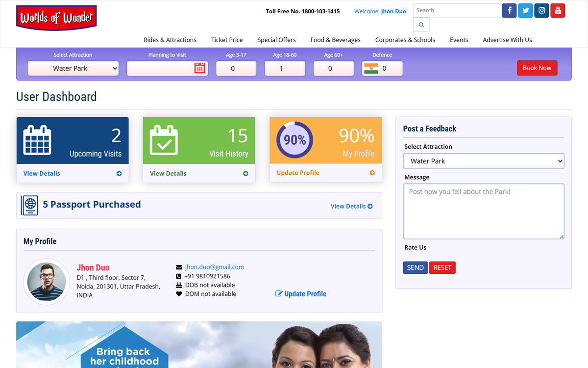Open Events menu
The width and height of the screenshot is (588, 368).
[459, 40]
